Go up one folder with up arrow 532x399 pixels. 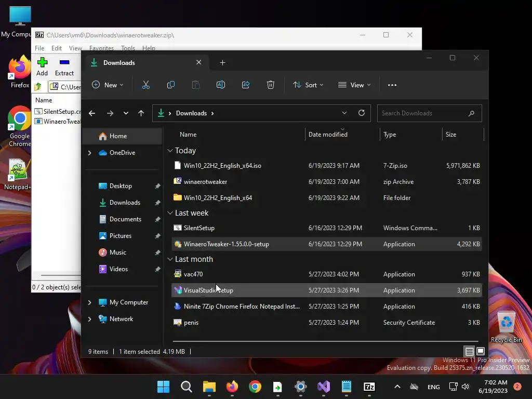(141, 113)
